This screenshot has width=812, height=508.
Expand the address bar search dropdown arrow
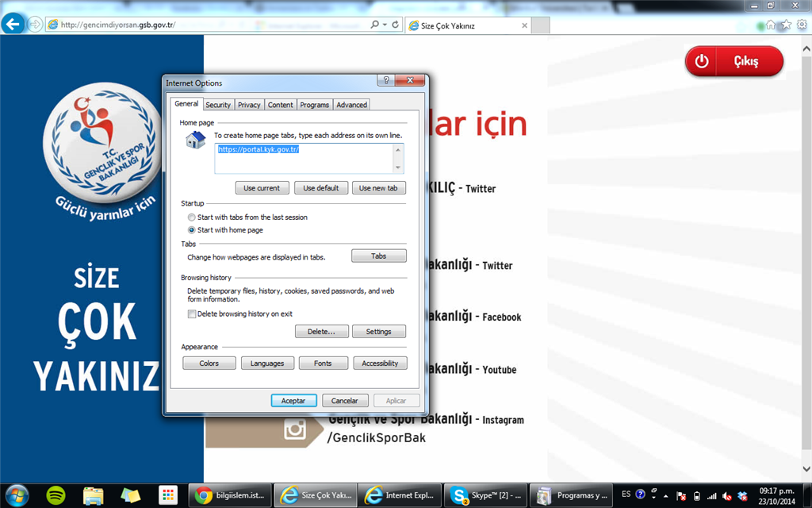385,25
